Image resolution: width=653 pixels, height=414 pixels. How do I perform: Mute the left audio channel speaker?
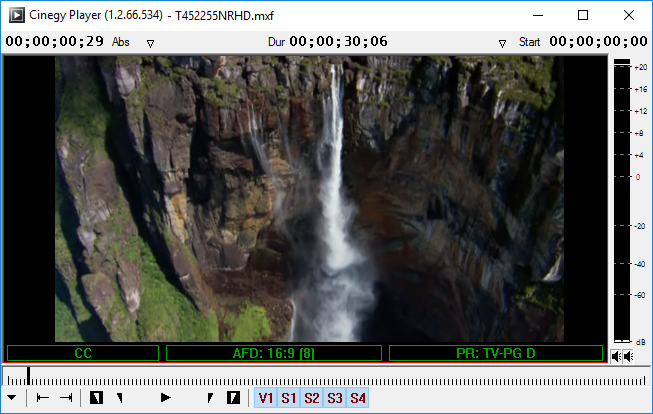[x=616, y=356]
